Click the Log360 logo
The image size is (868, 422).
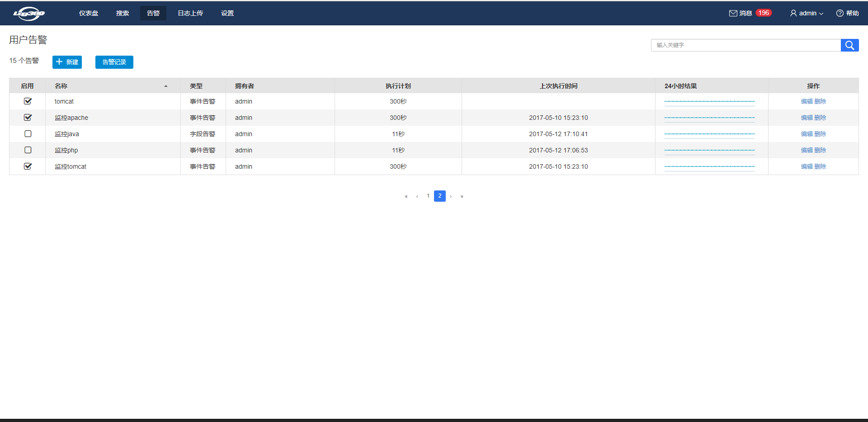(29, 14)
